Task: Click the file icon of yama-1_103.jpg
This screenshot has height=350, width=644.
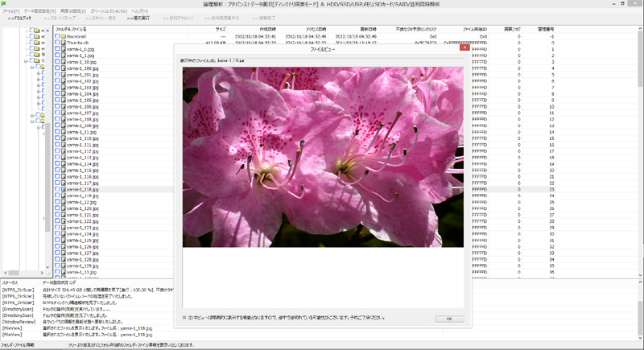Action: tap(64, 88)
